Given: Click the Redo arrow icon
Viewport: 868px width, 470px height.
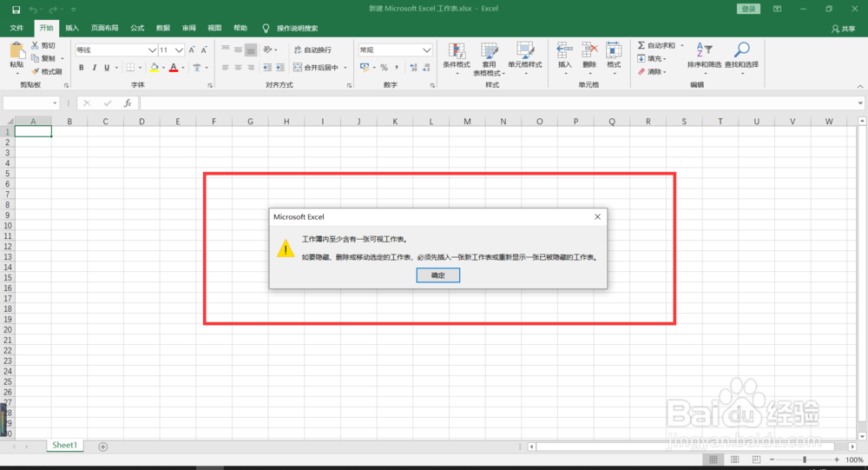Looking at the screenshot, I should coord(53,10).
